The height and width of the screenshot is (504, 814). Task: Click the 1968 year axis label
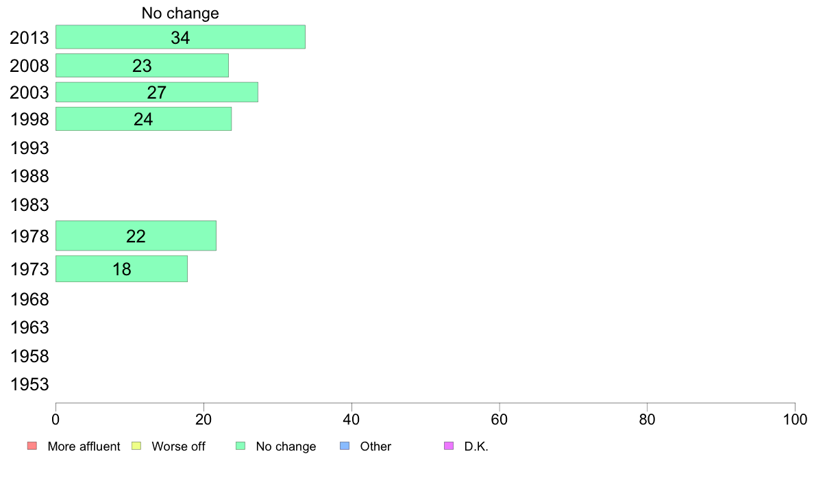tap(29, 299)
